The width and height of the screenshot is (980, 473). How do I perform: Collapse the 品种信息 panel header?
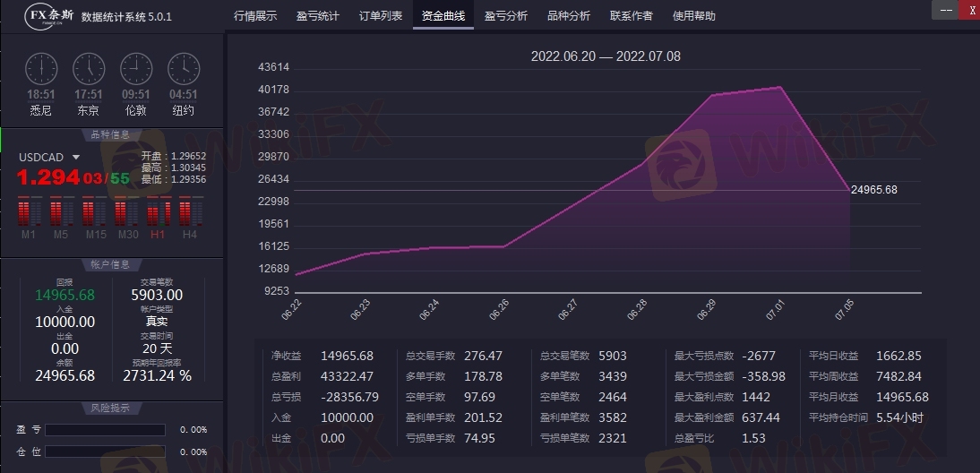(x=111, y=135)
